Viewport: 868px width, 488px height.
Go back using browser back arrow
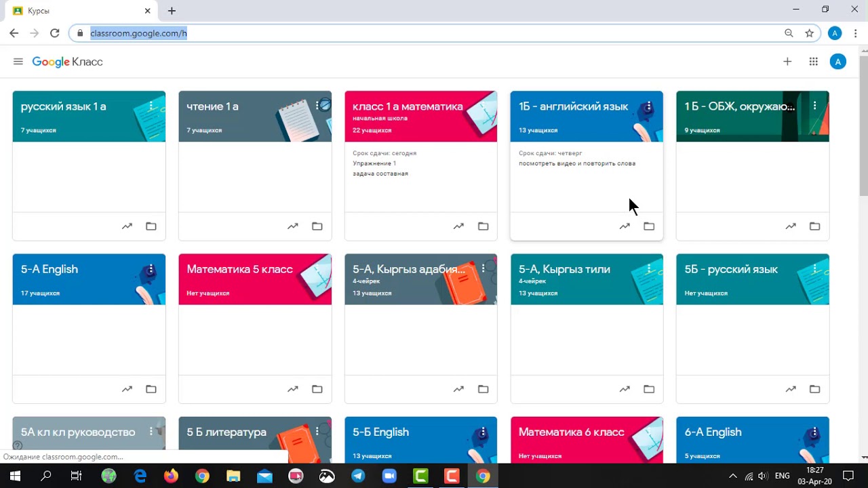[x=14, y=33]
